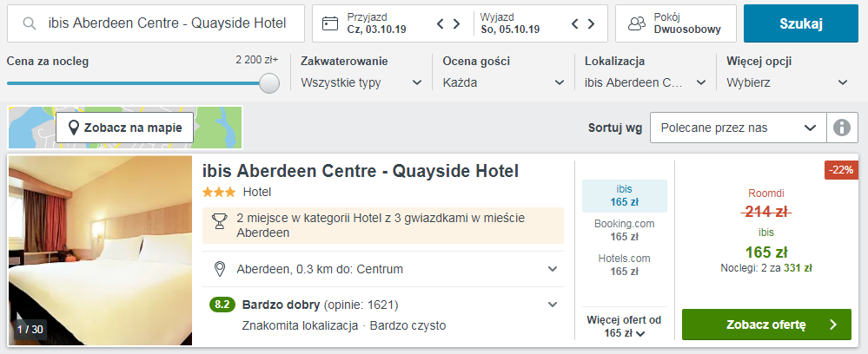Open the Sortuj wg sorting combo box
868x354 pixels.
pyautogui.click(x=739, y=128)
